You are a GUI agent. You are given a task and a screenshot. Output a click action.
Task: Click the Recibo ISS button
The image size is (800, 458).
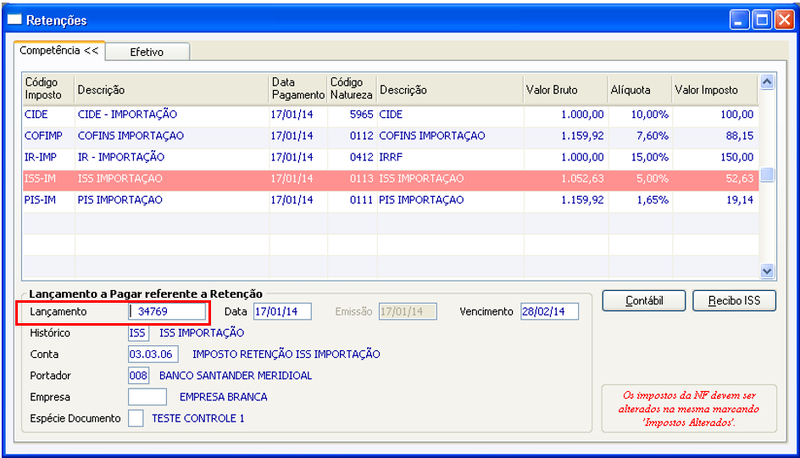click(734, 300)
